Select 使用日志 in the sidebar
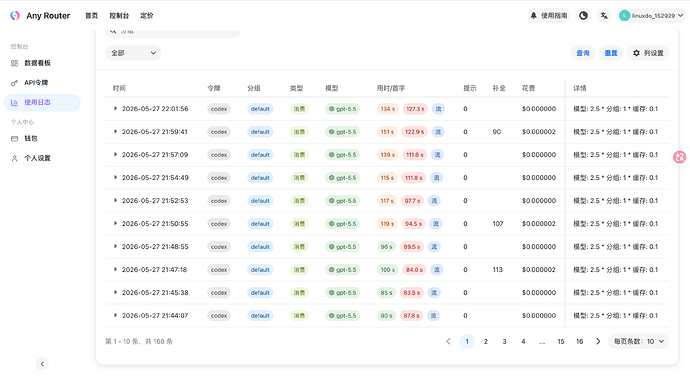The image size is (690, 376). [x=42, y=102]
